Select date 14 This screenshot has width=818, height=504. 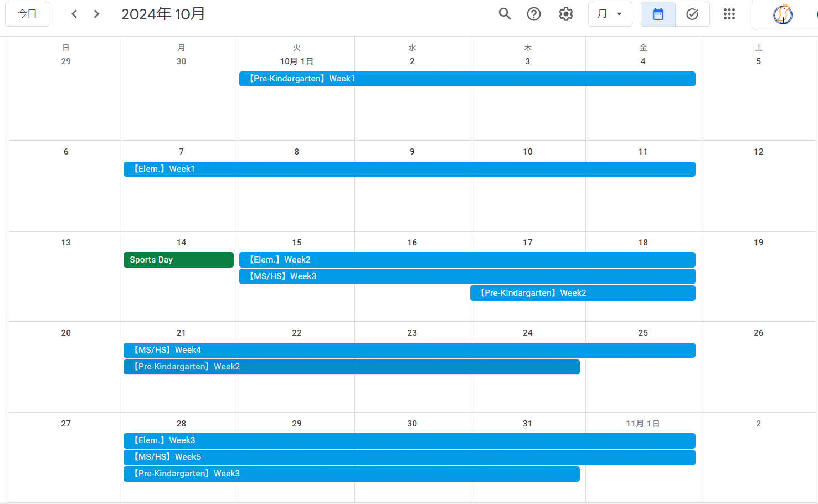[181, 243]
